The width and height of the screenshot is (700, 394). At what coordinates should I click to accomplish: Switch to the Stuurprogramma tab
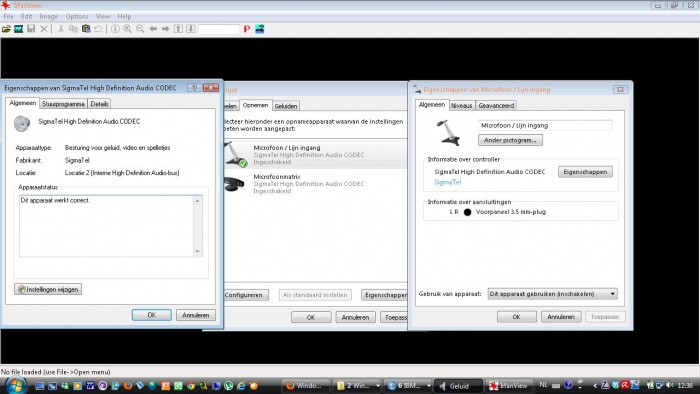coord(63,104)
